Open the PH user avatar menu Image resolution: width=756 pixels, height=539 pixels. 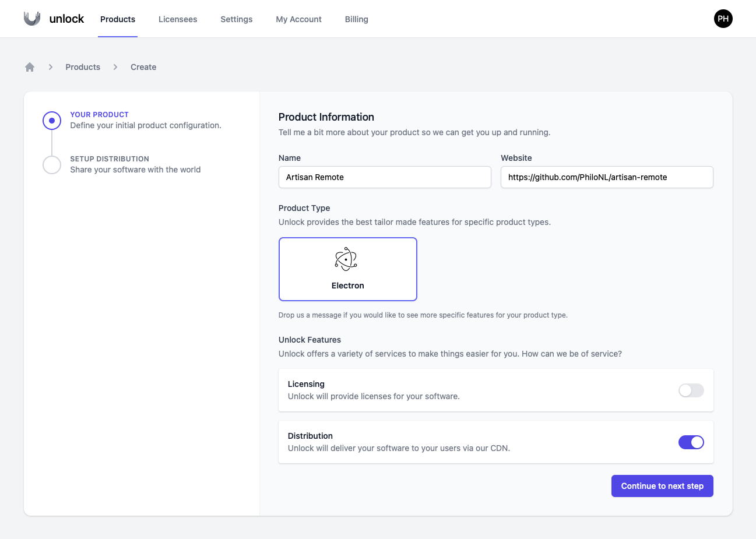pyautogui.click(x=723, y=19)
